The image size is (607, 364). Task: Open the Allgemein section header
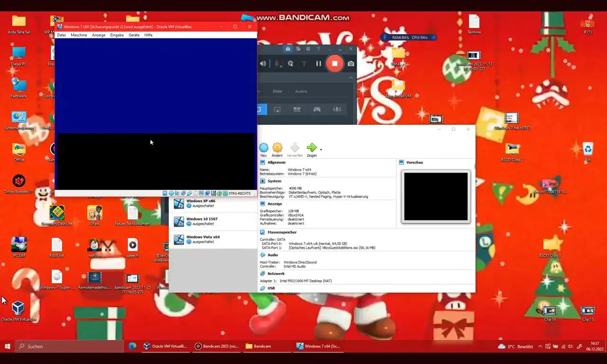point(276,163)
